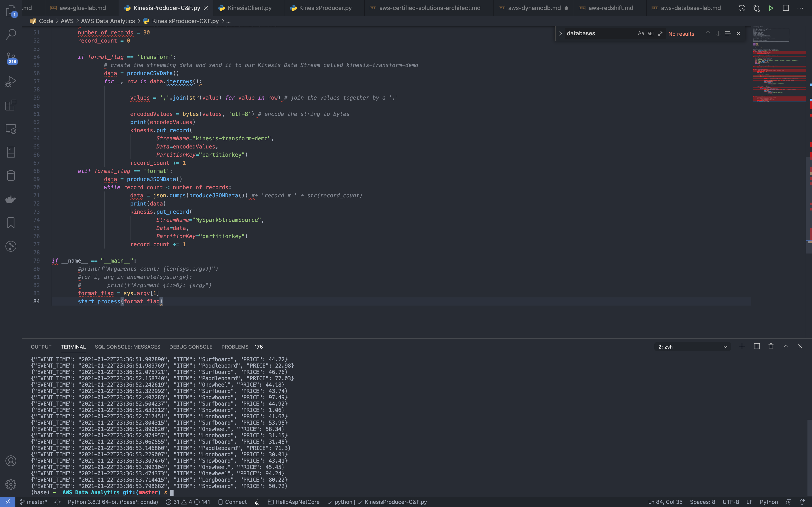Open the Run and Debug view

point(11,81)
